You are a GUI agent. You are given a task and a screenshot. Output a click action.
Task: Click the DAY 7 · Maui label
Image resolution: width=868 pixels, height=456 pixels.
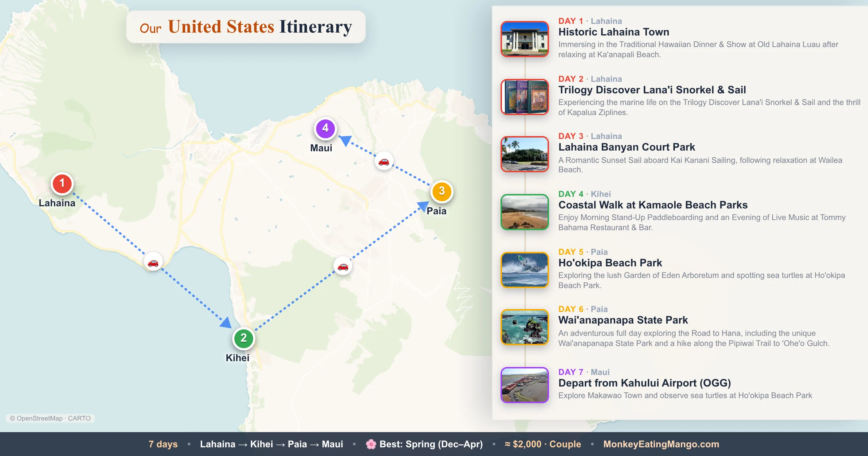[584, 372]
